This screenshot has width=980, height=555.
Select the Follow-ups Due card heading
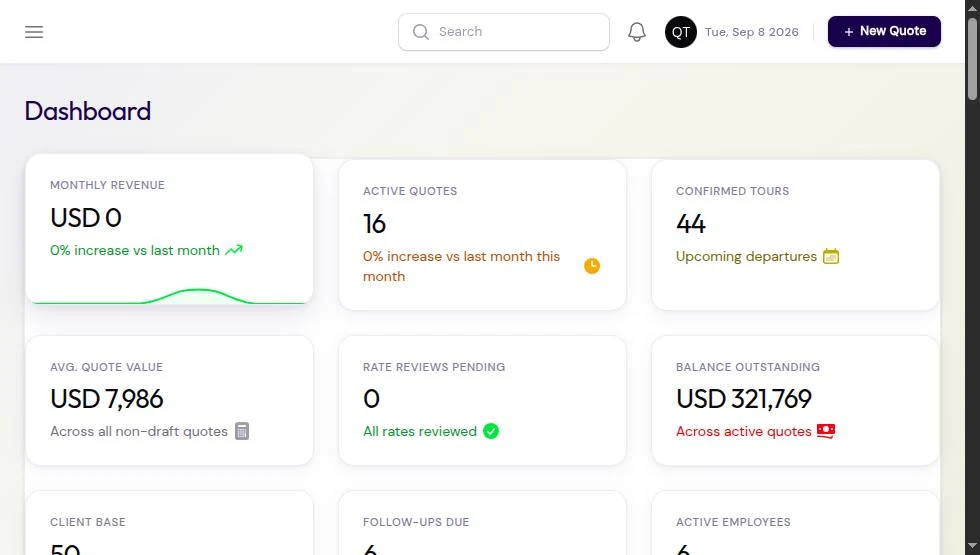pos(416,522)
